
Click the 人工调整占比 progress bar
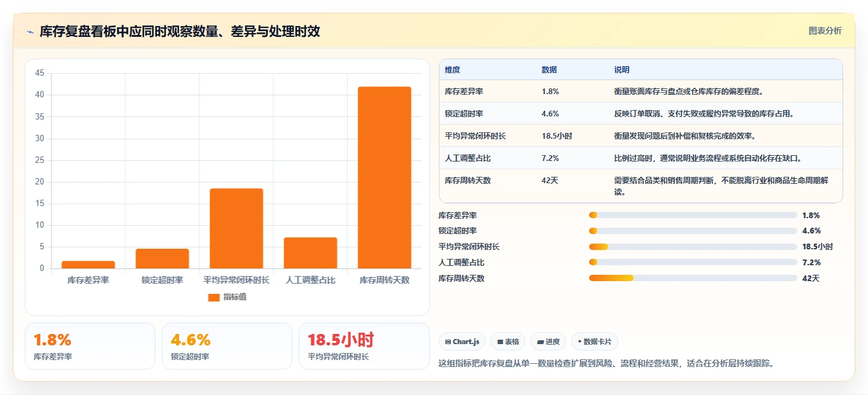pyautogui.click(x=693, y=262)
